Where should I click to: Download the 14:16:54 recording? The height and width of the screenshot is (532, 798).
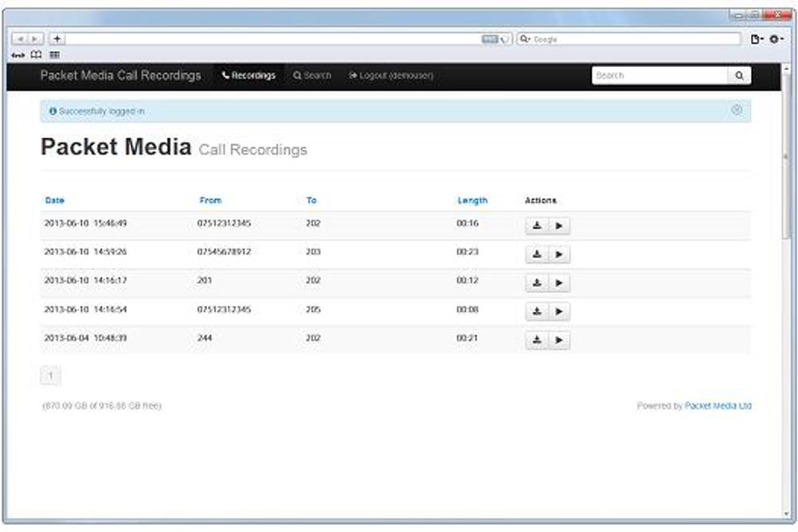tap(537, 311)
